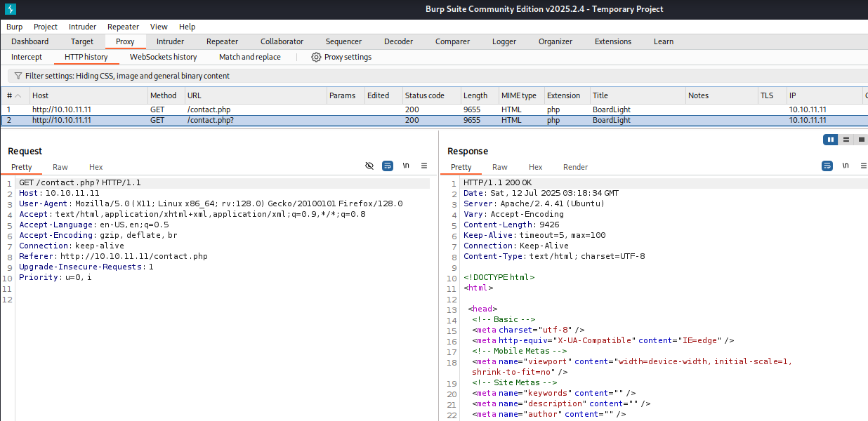Screen dimensions: 868x421
Task: Select first history row /contact.php
Action: tap(209, 109)
